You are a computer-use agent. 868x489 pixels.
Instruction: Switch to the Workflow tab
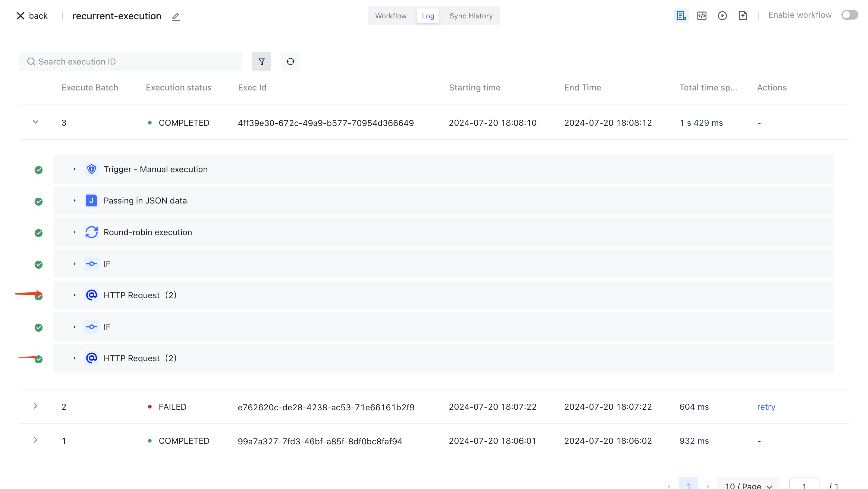[x=391, y=15]
